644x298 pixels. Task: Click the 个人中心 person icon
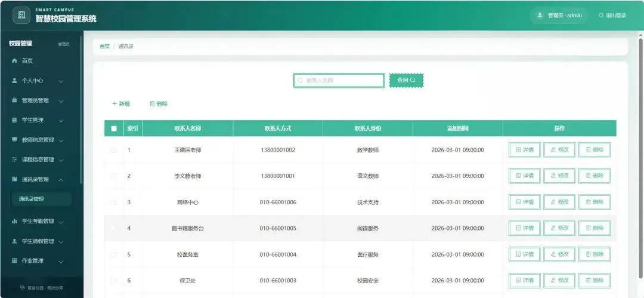tap(15, 80)
